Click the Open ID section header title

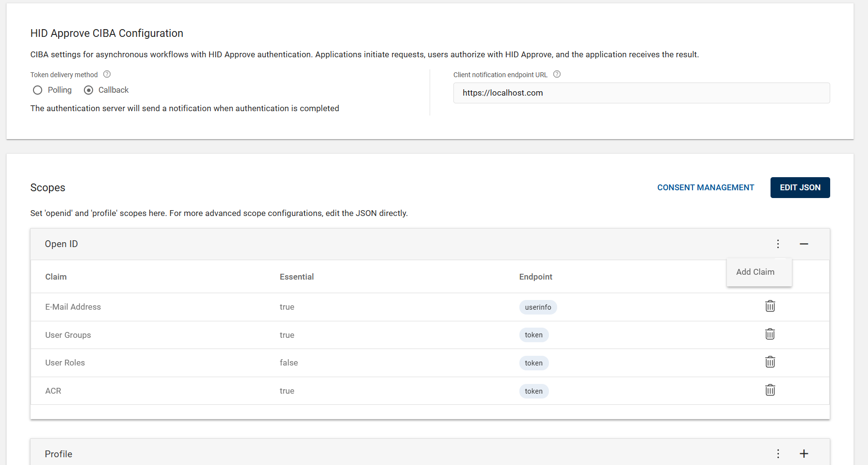tap(61, 244)
